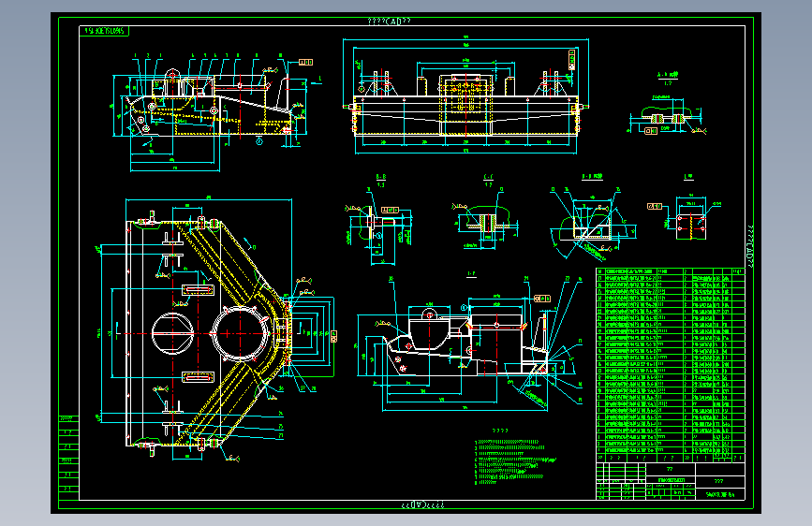Select the upper yellow slot in plan view

coord(198,290)
